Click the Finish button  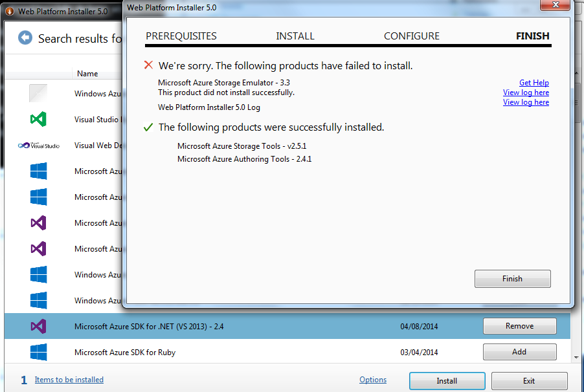click(512, 278)
